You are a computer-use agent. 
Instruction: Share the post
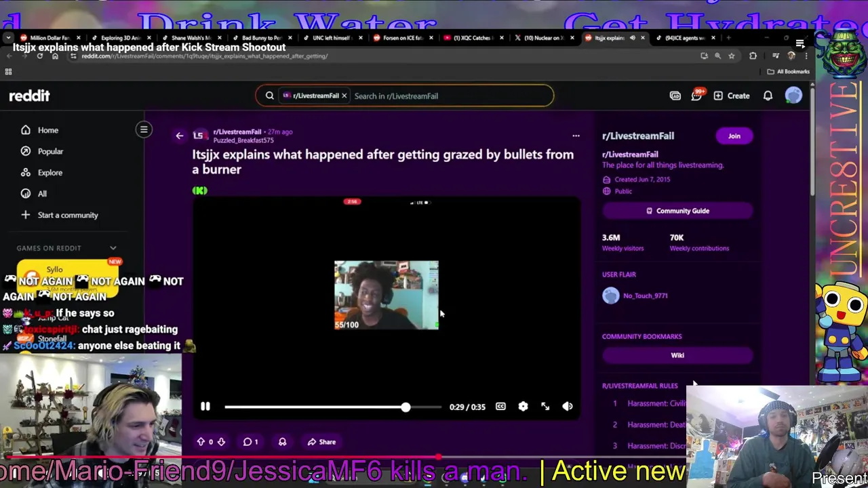click(x=321, y=442)
